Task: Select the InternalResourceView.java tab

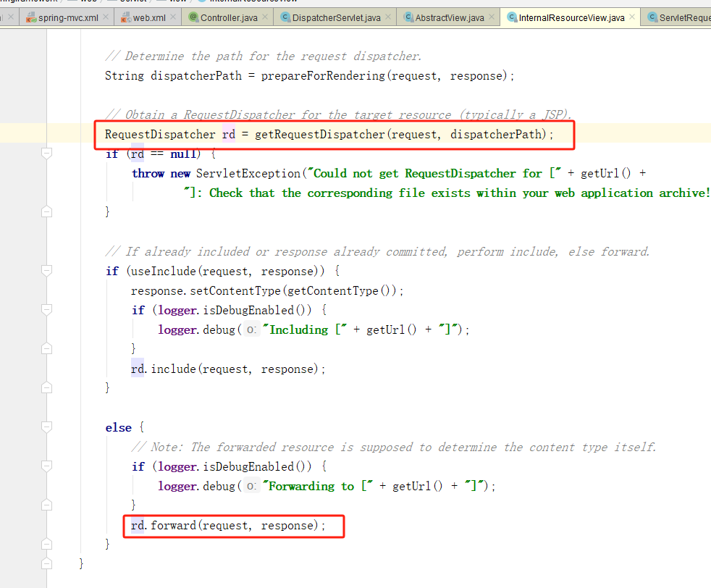Action: (x=571, y=17)
